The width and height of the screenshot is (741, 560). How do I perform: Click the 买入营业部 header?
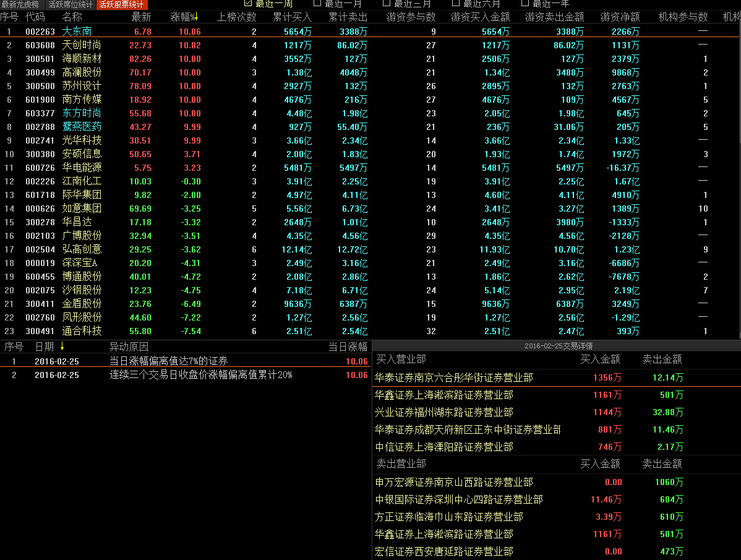[x=401, y=359]
